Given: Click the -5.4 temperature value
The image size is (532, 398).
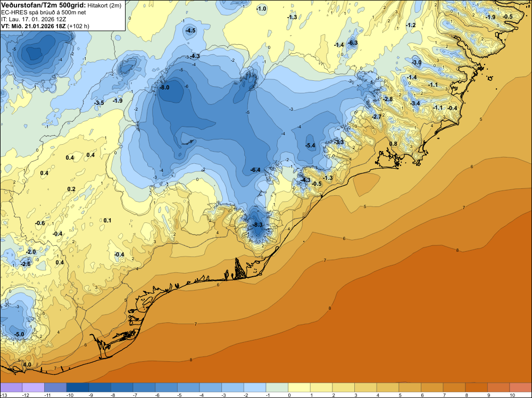Looking at the screenshot, I should point(310,146).
